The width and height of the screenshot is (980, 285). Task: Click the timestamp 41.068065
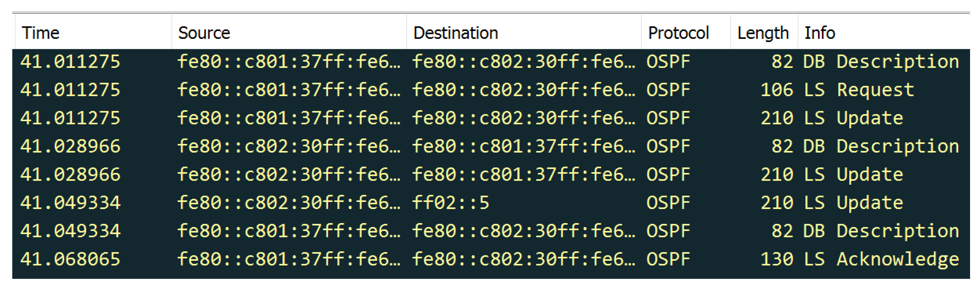[x=70, y=259]
